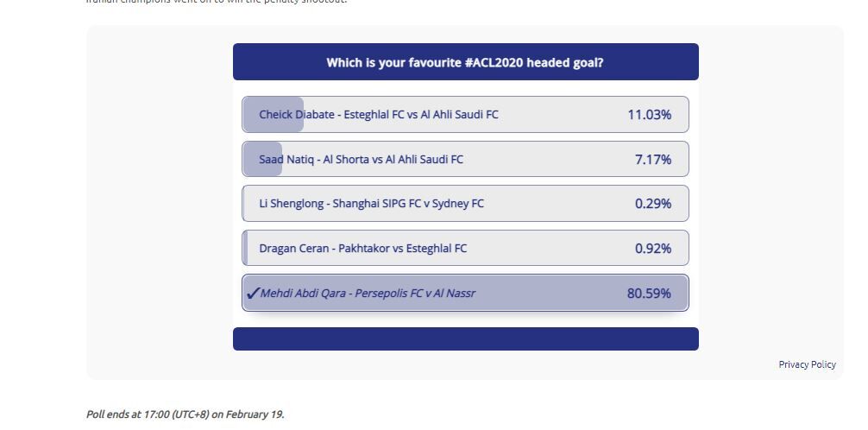Select Mehdi Abdi Qara - Persepolis option
This screenshot has width=868, height=430.
coord(368,294)
